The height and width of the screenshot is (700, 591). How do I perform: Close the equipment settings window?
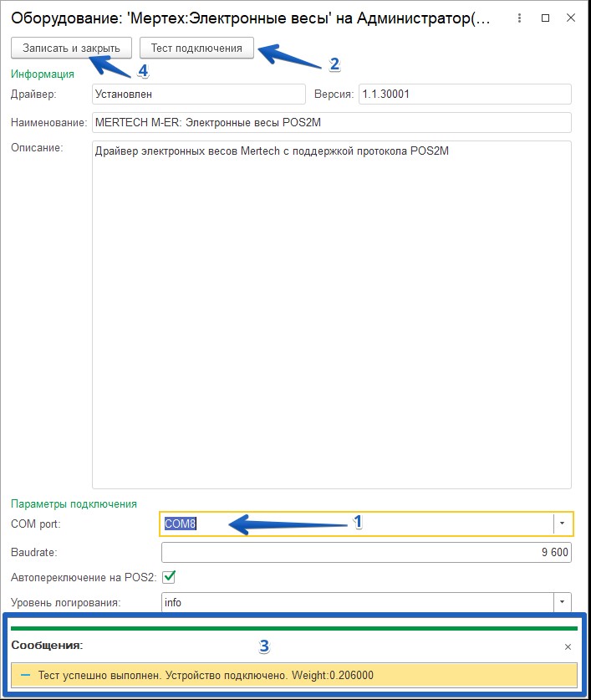(572, 18)
